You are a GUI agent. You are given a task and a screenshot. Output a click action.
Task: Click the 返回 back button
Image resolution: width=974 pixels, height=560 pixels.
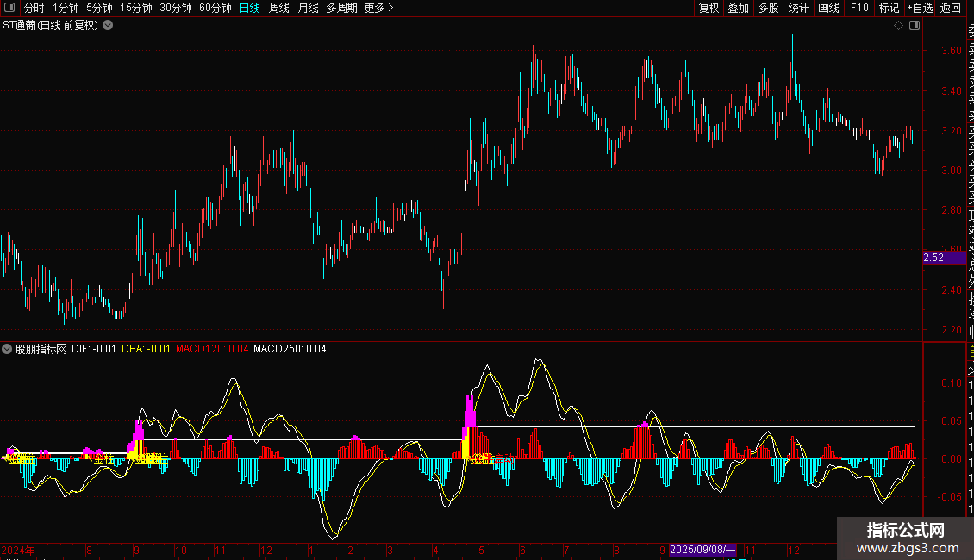coord(951,8)
